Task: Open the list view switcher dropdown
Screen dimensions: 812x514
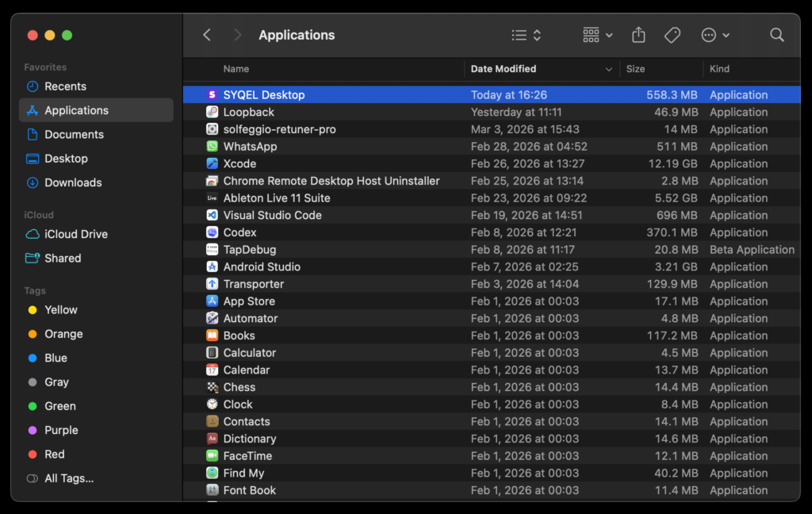Action: click(x=527, y=35)
